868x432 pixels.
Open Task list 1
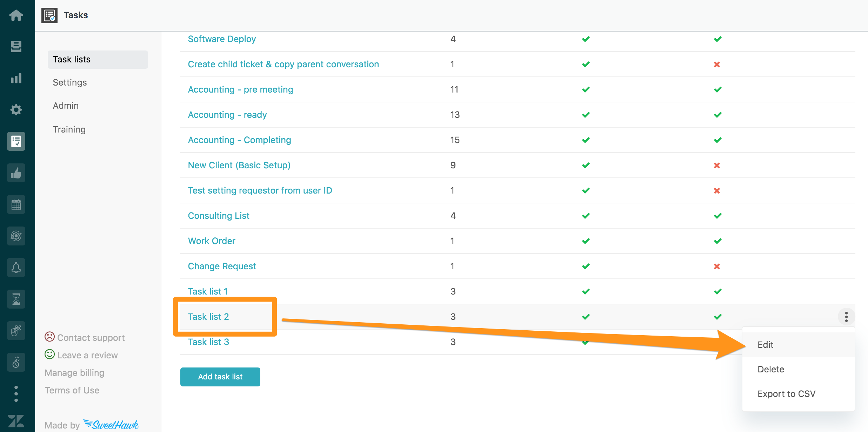[208, 291]
